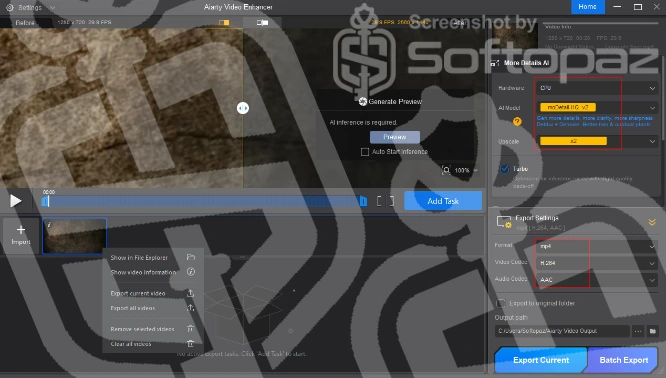Choose Remove selected videos
666x378 pixels.
142,329
